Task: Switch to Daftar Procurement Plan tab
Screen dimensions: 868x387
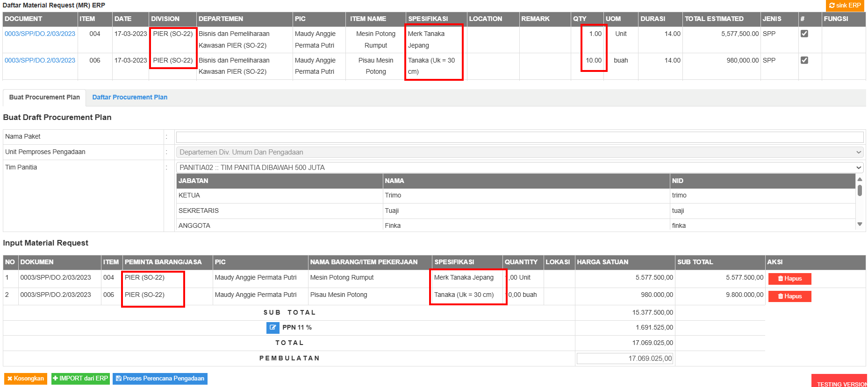Action: 129,97
